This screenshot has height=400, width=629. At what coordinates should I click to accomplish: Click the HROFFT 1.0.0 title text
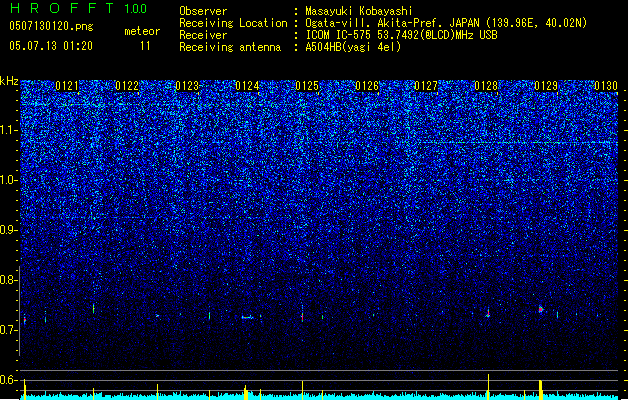(78, 8)
